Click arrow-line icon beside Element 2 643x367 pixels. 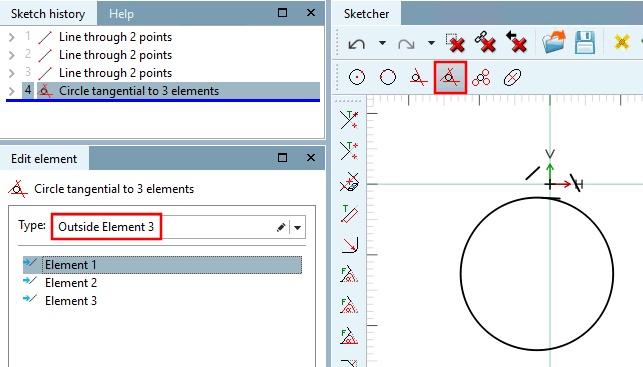[30, 281]
